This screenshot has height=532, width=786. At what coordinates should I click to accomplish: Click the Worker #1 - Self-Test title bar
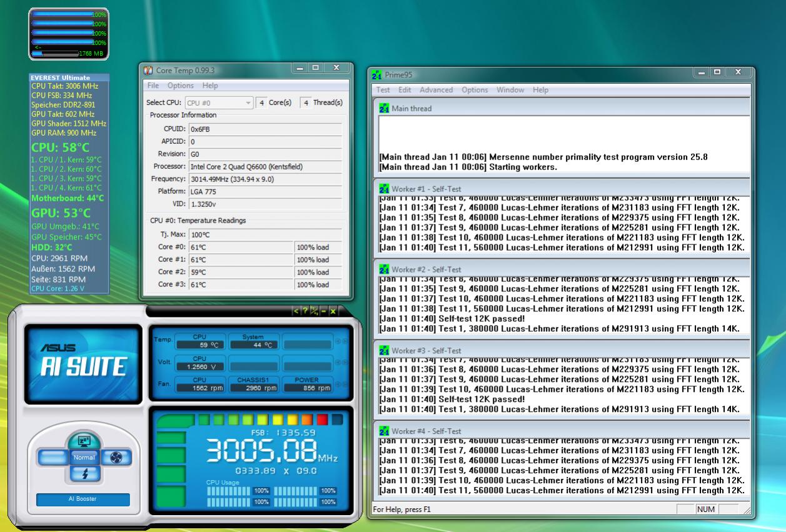562,189
